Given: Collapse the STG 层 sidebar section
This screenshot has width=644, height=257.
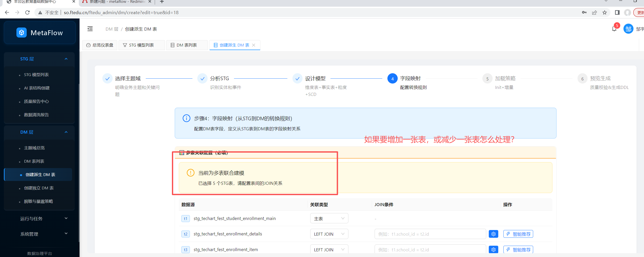Looking at the screenshot, I should tap(66, 59).
